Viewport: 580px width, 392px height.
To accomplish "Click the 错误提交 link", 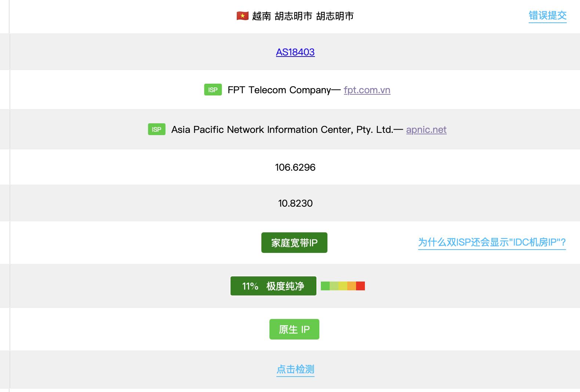I will (548, 16).
